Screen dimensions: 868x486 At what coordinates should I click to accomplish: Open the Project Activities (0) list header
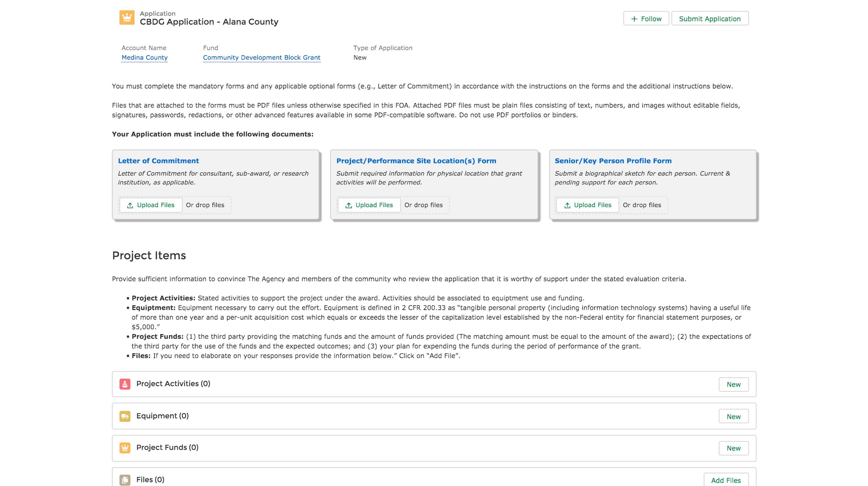click(x=173, y=384)
